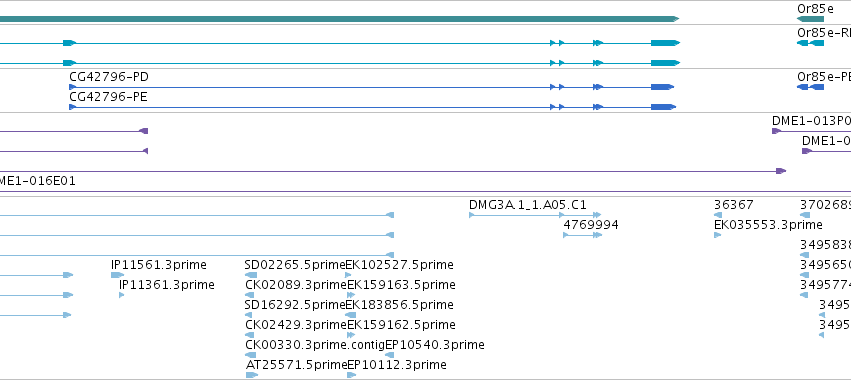Image resolution: width=851 pixels, height=380 pixels.
Task: Select the CK02429.3prime EST label
Action: [x=296, y=325]
